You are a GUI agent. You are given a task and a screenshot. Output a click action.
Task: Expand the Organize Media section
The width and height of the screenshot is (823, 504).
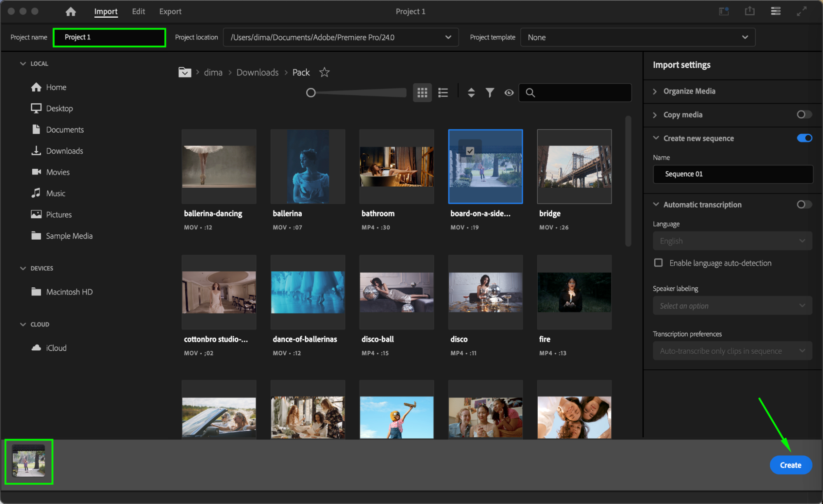(689, 91)
